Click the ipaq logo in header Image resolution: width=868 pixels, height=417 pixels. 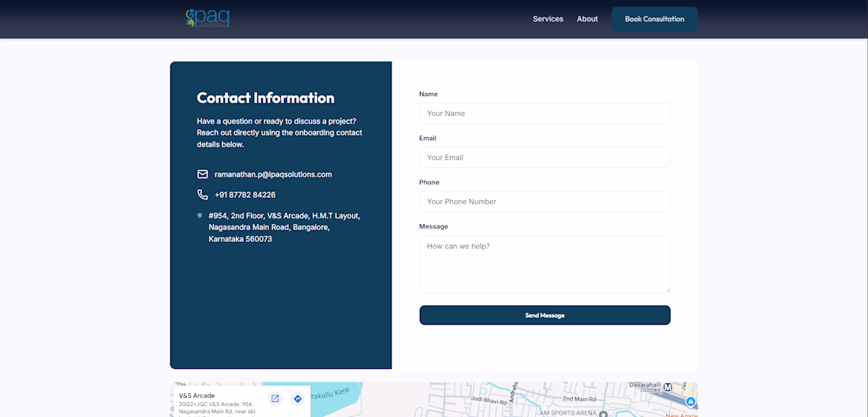[x=208, y=18]
